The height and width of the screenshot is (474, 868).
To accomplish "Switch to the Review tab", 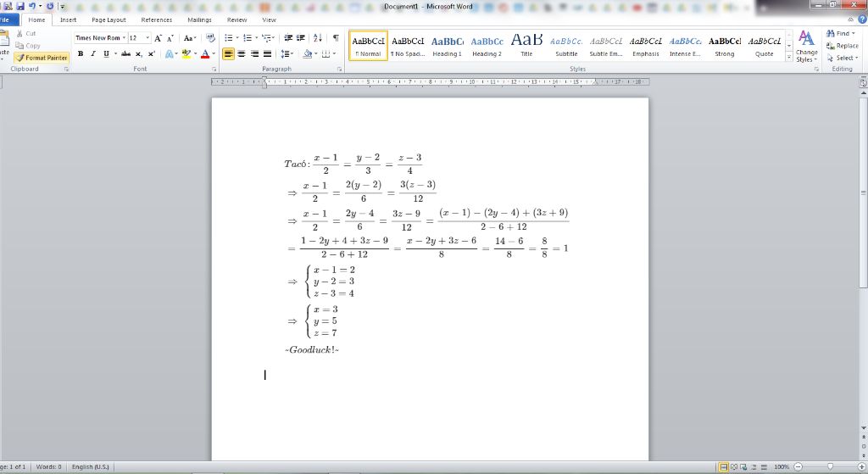I will point(236,20).
